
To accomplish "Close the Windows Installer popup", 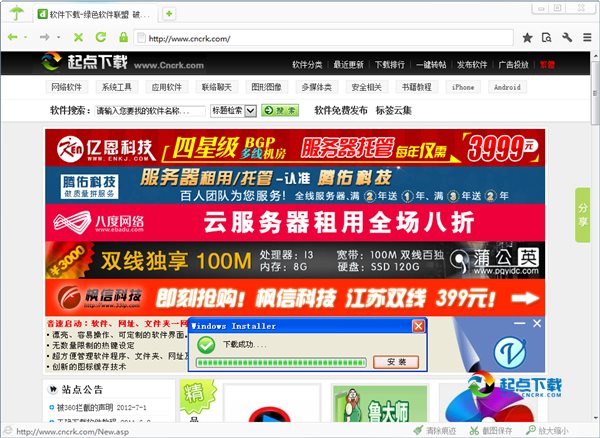I will point(418,326).
